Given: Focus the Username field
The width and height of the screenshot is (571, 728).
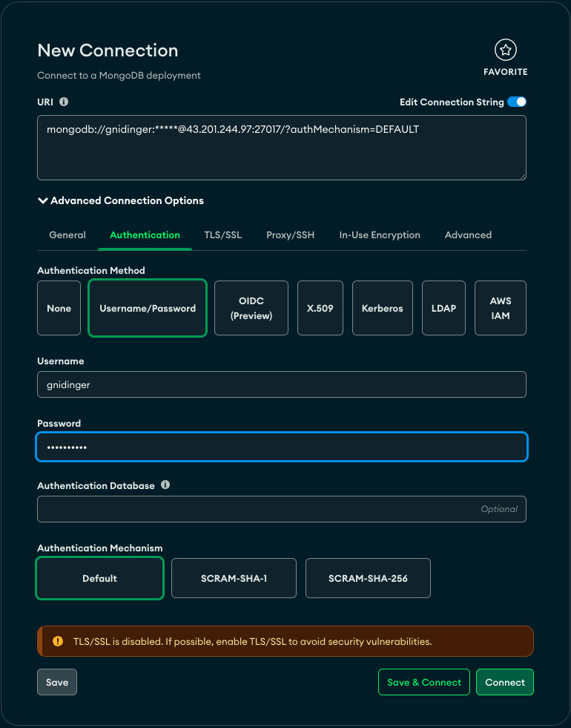Looking at the screenshot, I should pos(282,384).
